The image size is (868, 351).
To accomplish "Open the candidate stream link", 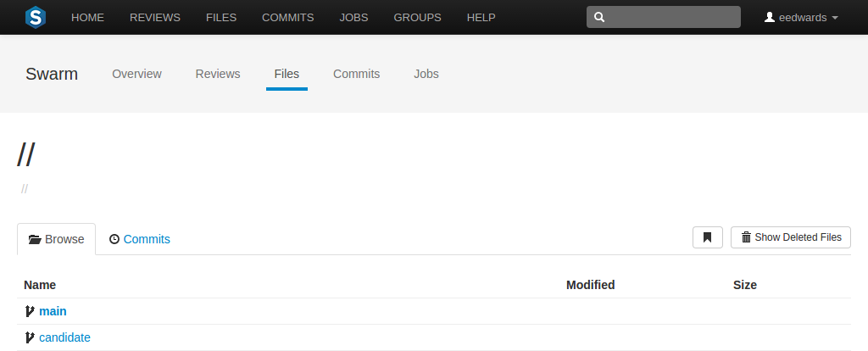I will [x=64, y=337].
